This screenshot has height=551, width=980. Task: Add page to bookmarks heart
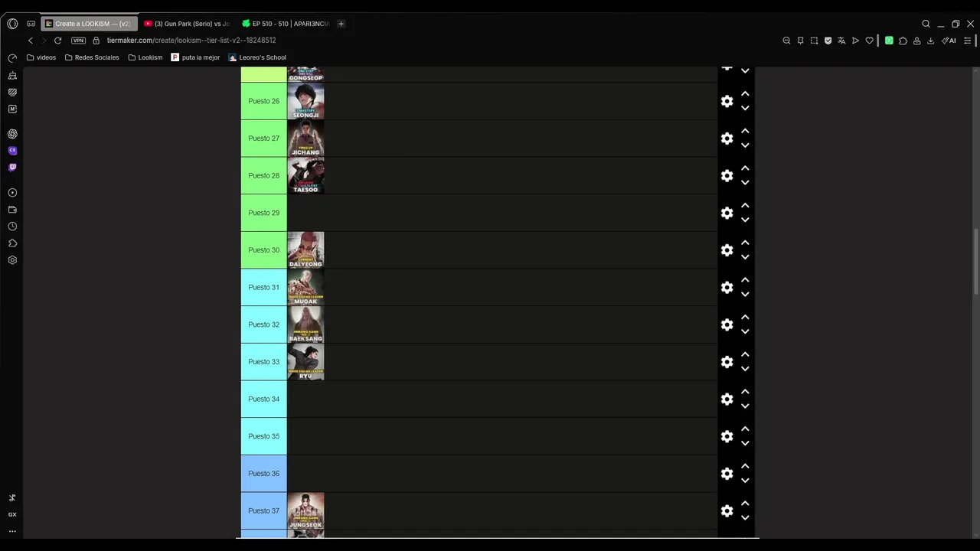[x=869, y=41]
